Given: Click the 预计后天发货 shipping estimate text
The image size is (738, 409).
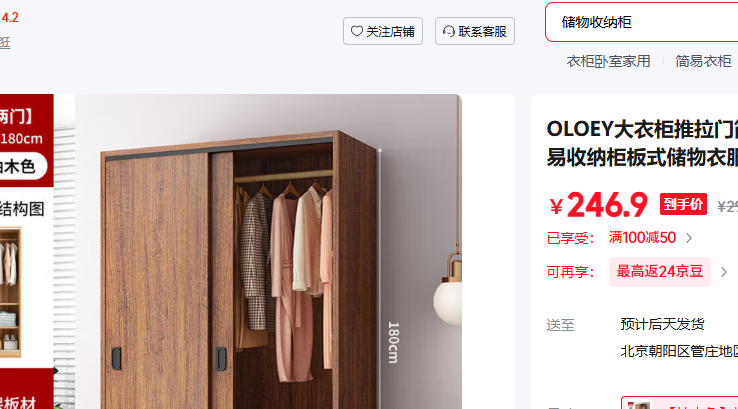Looking at the screenshot, I should click(x=662, y=324).
